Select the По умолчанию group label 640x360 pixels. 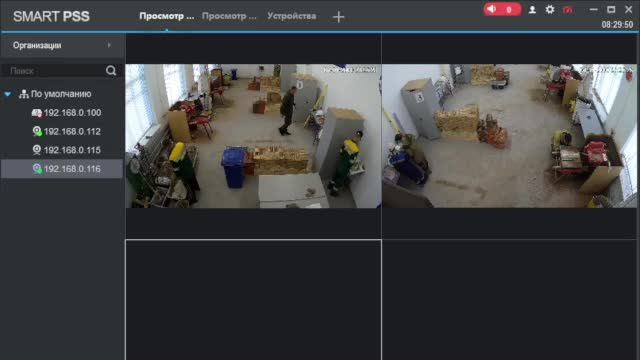[x=61, y=94]
